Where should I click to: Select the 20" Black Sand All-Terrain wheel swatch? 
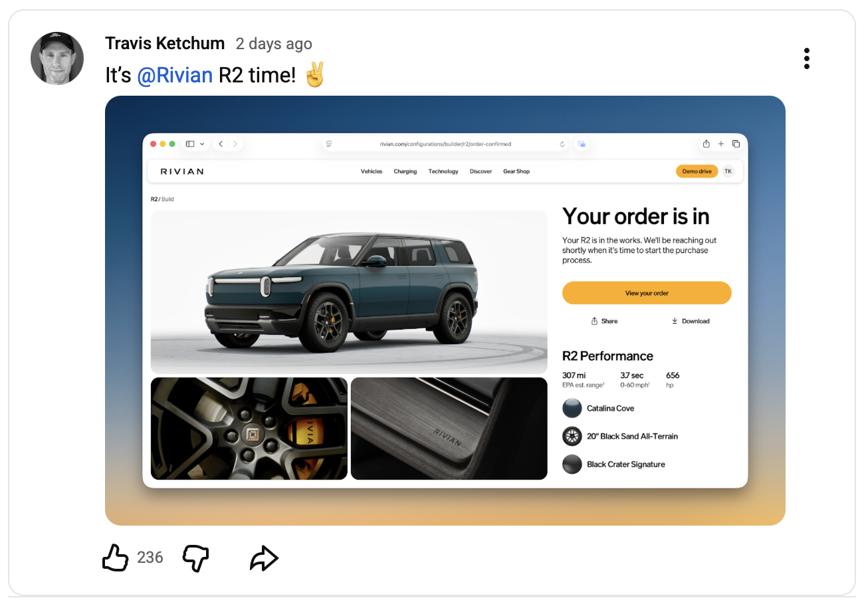point(572,437)
